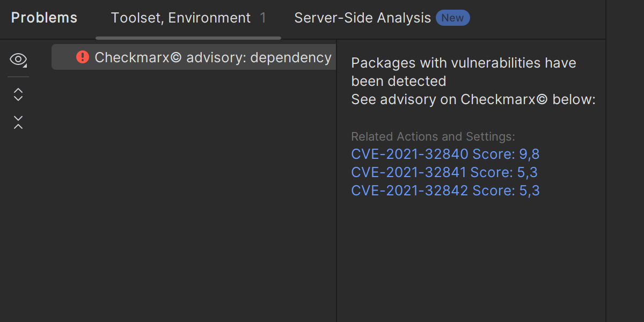The height and width of the screenshot is (322, 644).
Task: Click the problem count 1 on Toolset tab
Action: click(263, 18)
